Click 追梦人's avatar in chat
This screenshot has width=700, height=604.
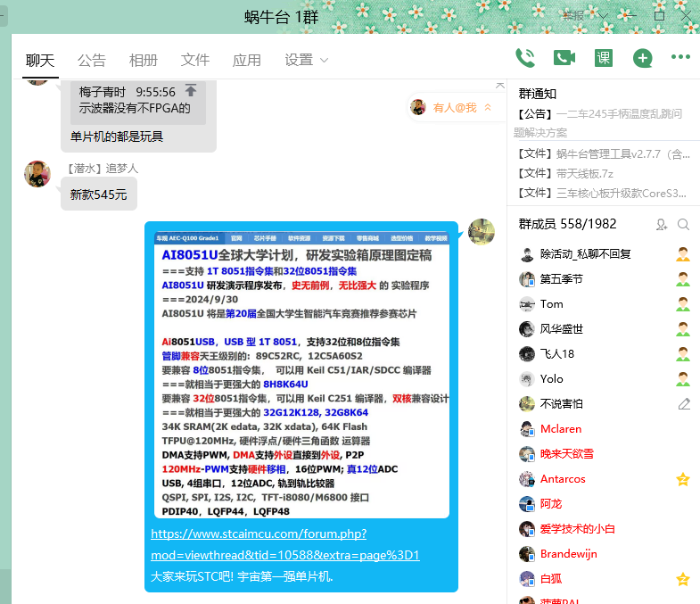pos(37,174)
